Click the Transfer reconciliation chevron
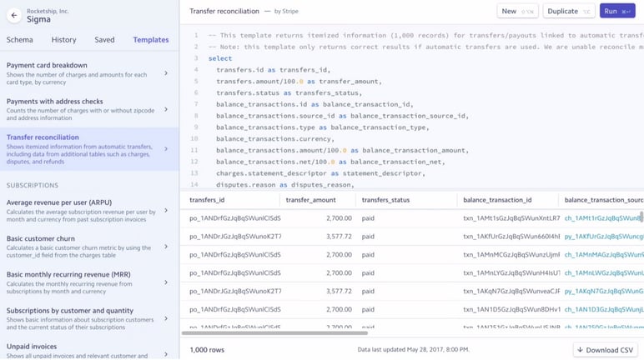 166,148
